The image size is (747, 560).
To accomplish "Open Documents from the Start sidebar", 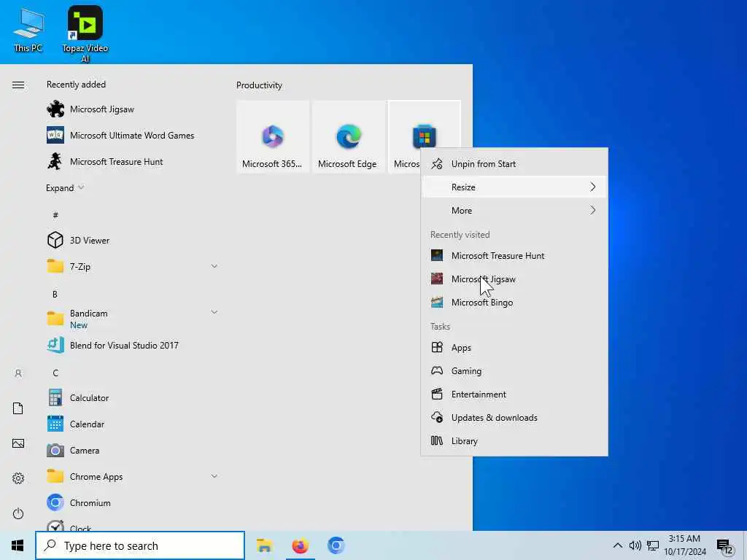I will (18, 408).
